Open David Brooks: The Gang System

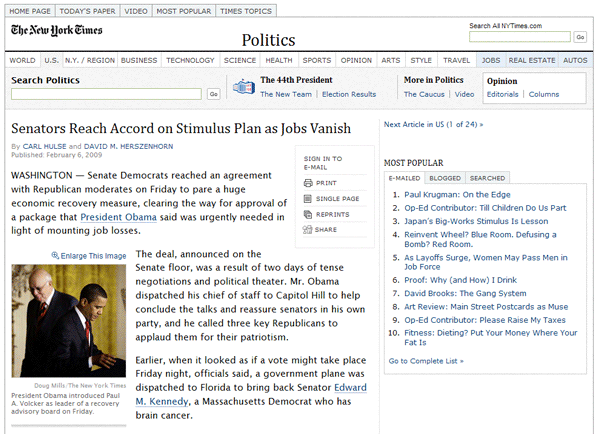click(x=465, y=294)
